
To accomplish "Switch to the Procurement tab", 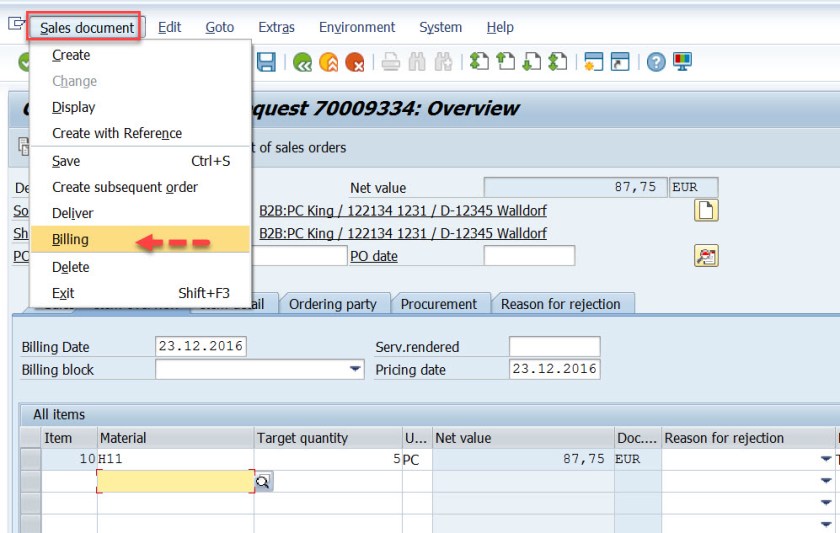I will pyautogui.click(x=439, y=304).
